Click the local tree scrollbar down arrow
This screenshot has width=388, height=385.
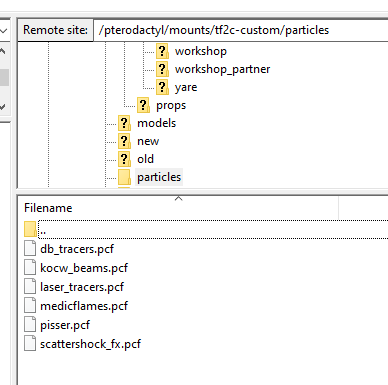tap(3, 107)
